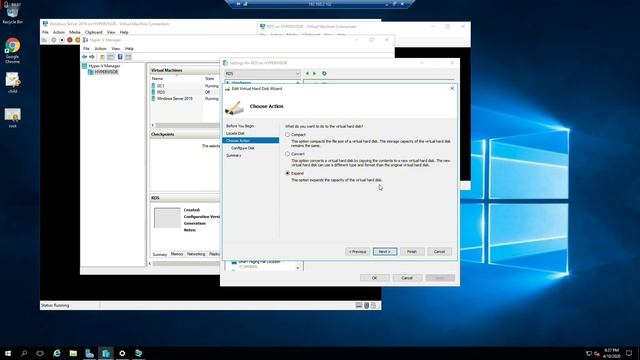
Task: Select the DC1 virtual machine row
Action: [x=185, y=86]
